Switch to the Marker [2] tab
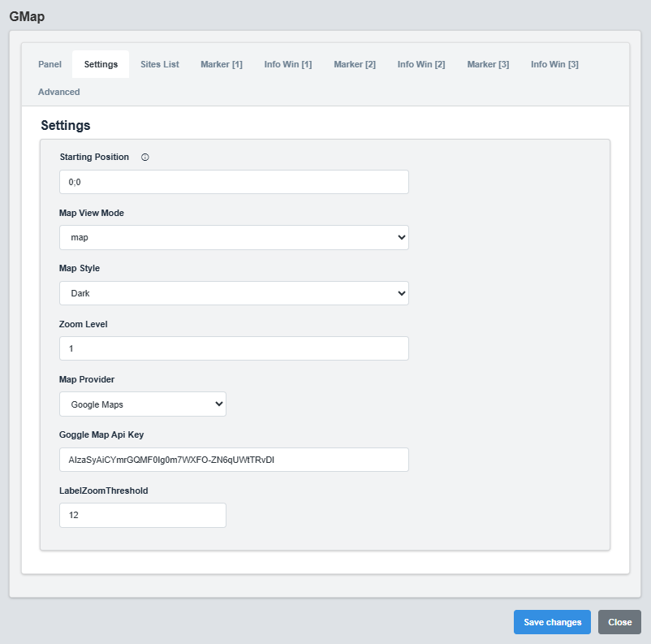651x644 pixels. pos(354,64)
